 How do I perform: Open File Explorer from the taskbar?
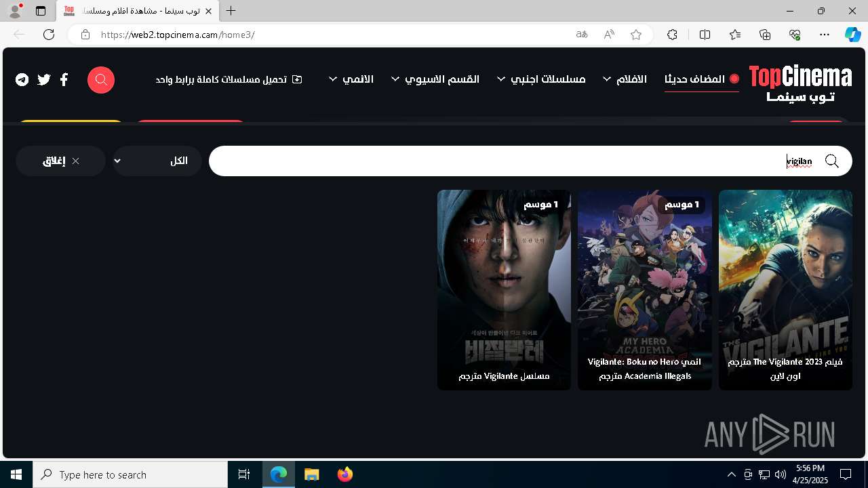pos(311,474)
